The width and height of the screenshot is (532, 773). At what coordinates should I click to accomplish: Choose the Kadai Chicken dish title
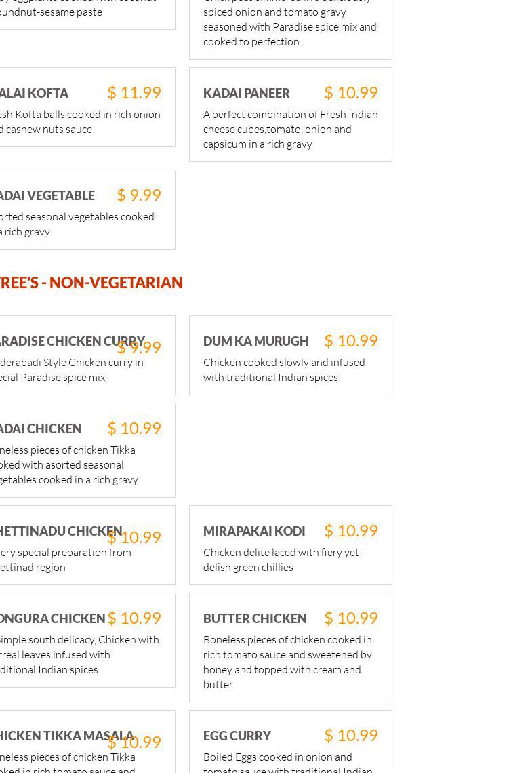[41, 429]
